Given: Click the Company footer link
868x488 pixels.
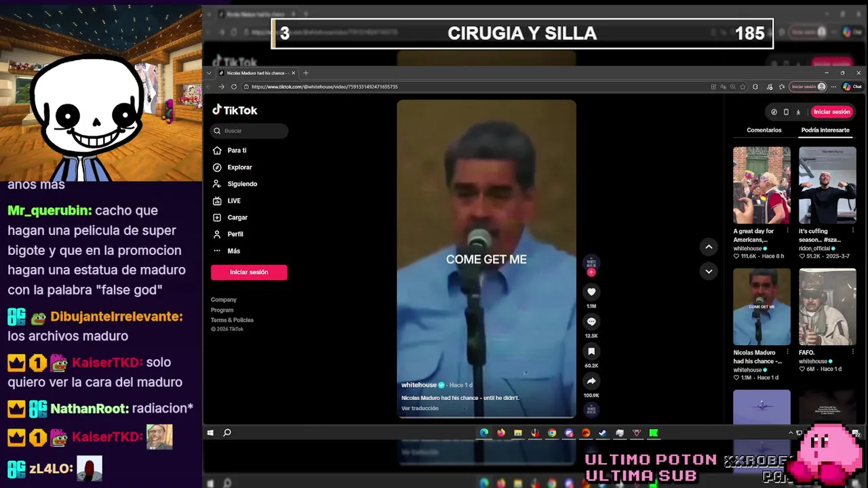Looking at the screenshot, I should 224,300.
